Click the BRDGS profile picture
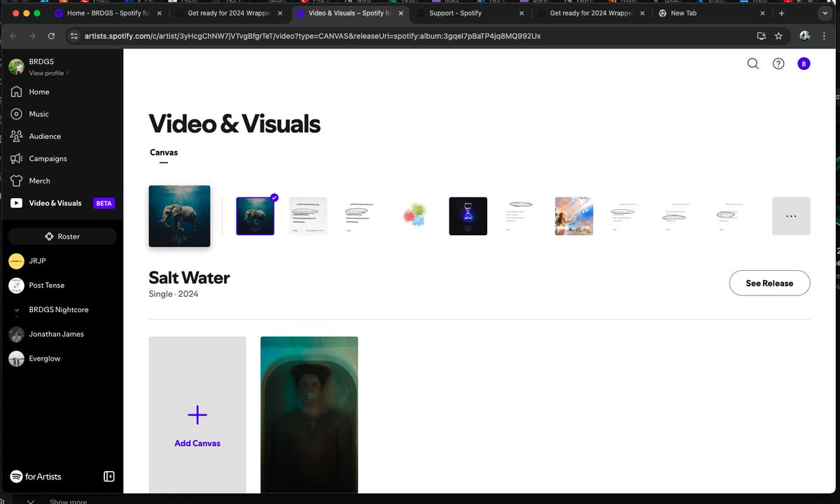The image size is (840, 504). 16,67
